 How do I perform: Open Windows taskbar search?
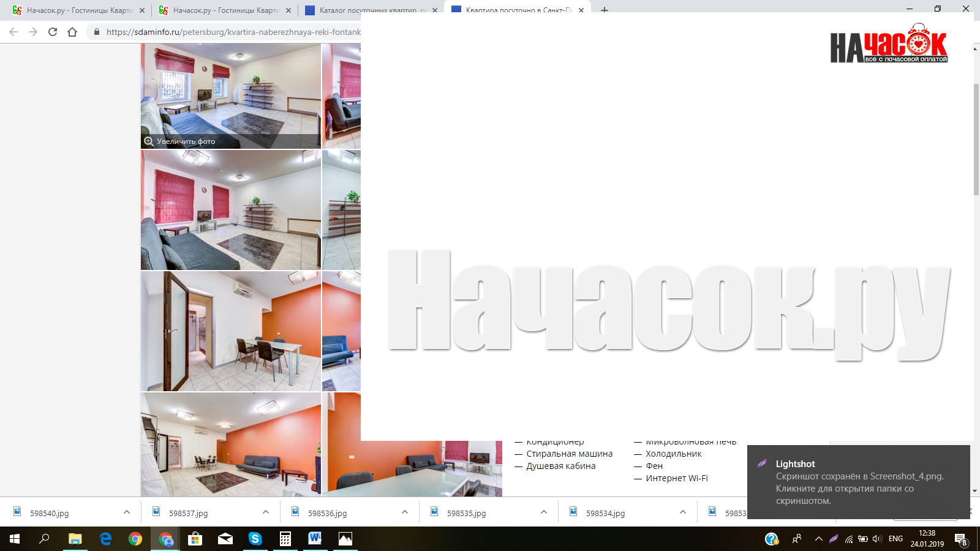44,539
